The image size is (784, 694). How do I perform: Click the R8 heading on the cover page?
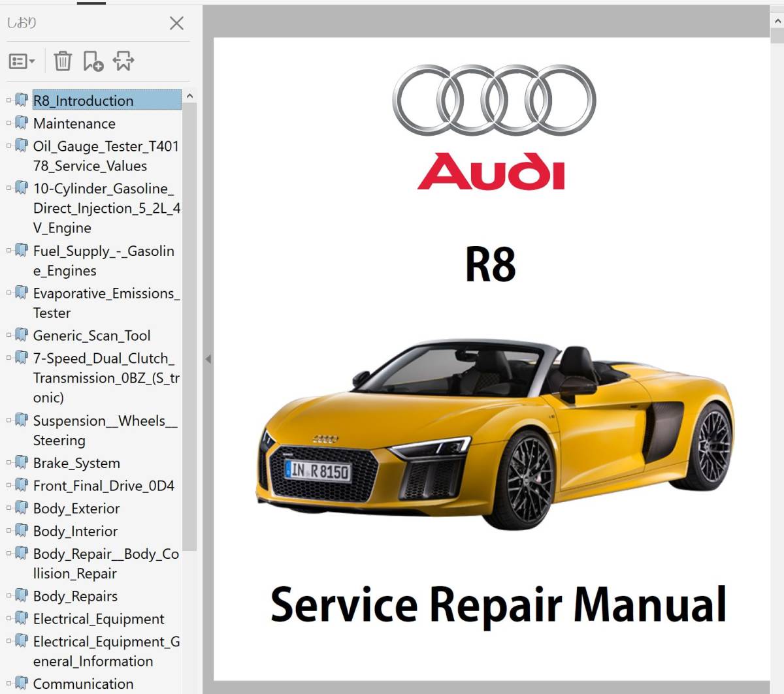coord(491,264)
